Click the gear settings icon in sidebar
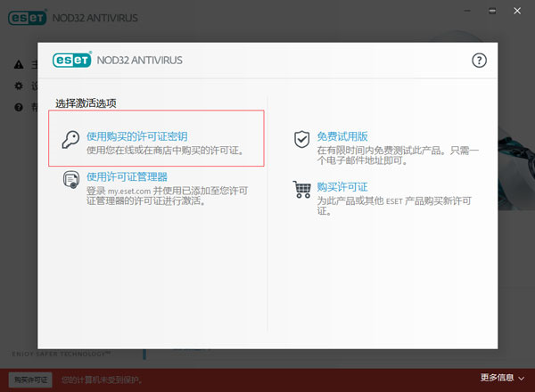 pyautogui.click(x=19, y=86)
